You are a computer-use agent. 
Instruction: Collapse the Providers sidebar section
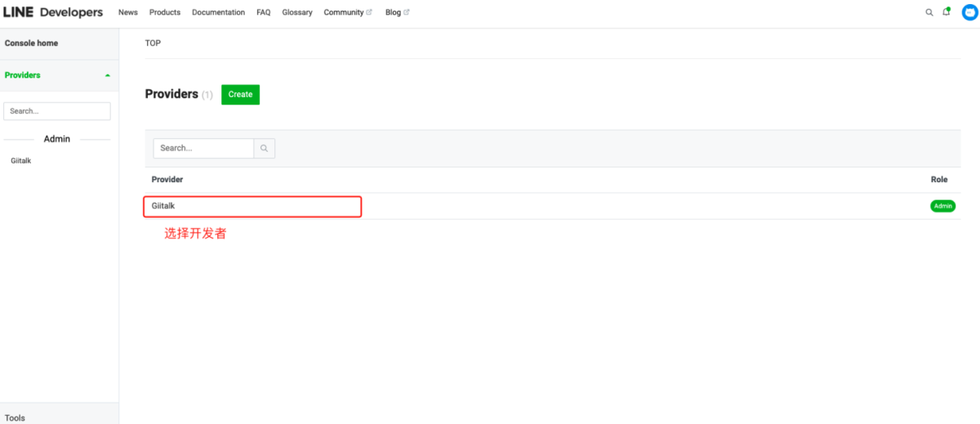coord(108,75)
